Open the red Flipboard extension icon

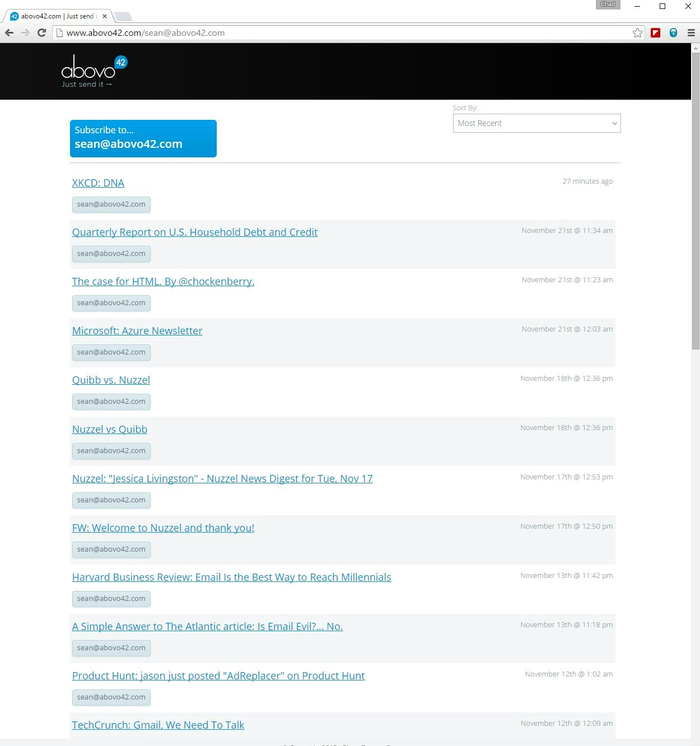pyautogui.click(x=655, y=33)
